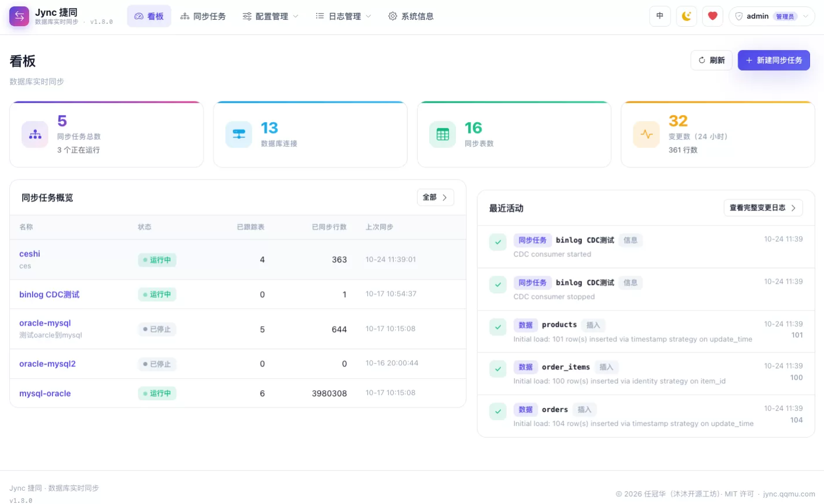Click the sync tasks total icon

point(35,135)
